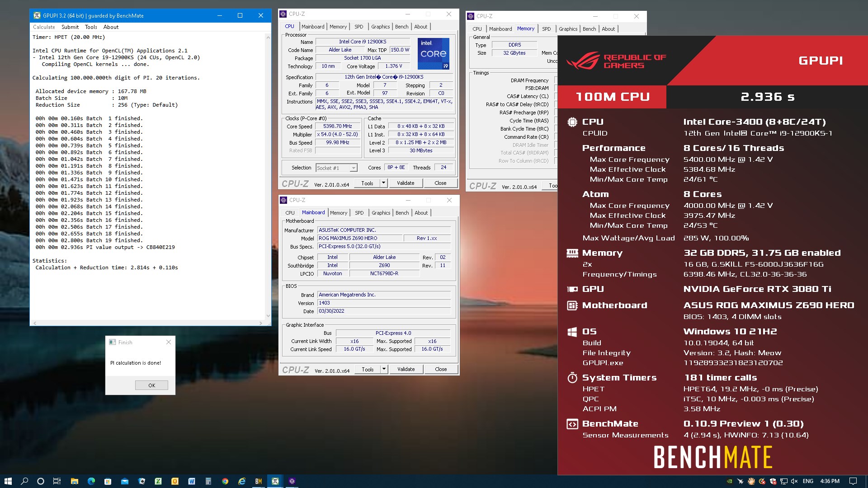This screenshot has height=488, width=868.
Task: Click GPUPI horizontal scrollbar left arrow
Action: pos(35,323)
